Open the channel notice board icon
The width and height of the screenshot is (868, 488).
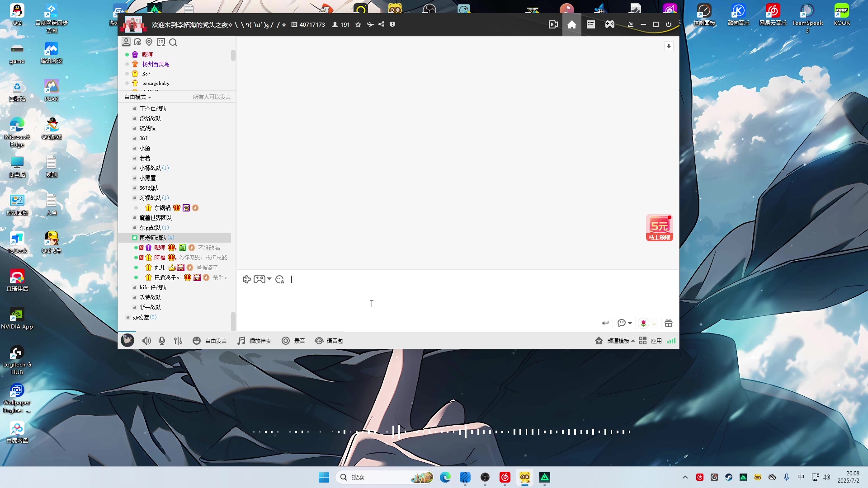pos(161,42)
